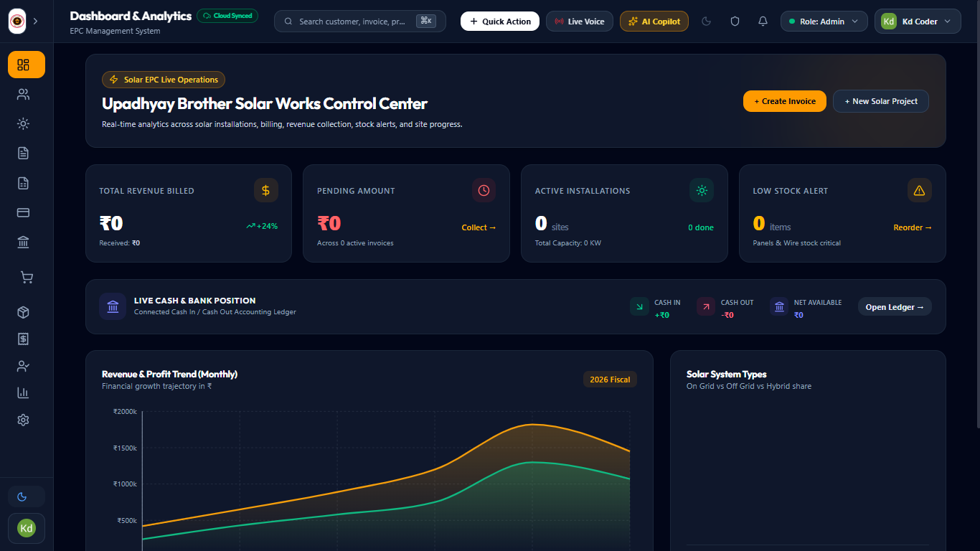Click the Open Ledger button
Image resolution: width=980 pixels, height=551 pixels.
tap(895, 307)
